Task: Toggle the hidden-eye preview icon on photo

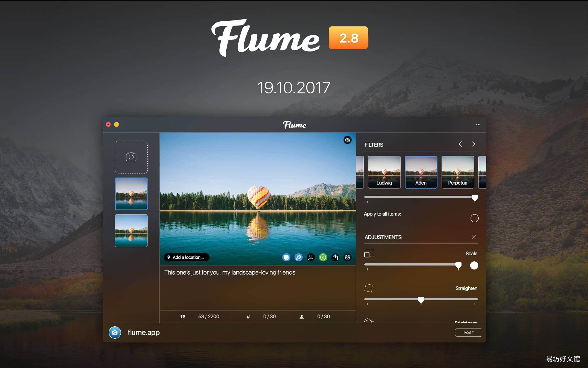Action: [x=347, y=140]
